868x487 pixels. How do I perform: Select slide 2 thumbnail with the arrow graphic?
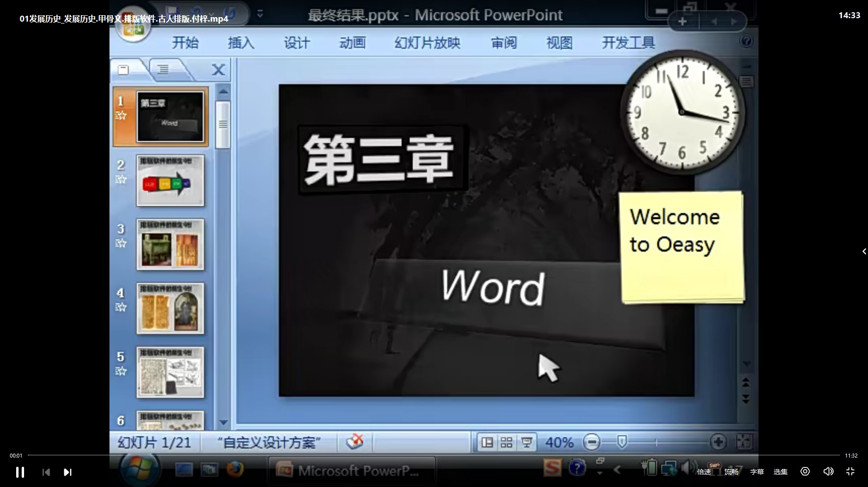[170, 181]
